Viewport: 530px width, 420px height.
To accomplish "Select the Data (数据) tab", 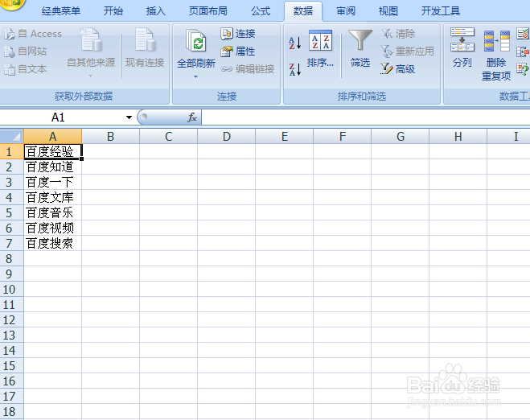I will 303,11.
